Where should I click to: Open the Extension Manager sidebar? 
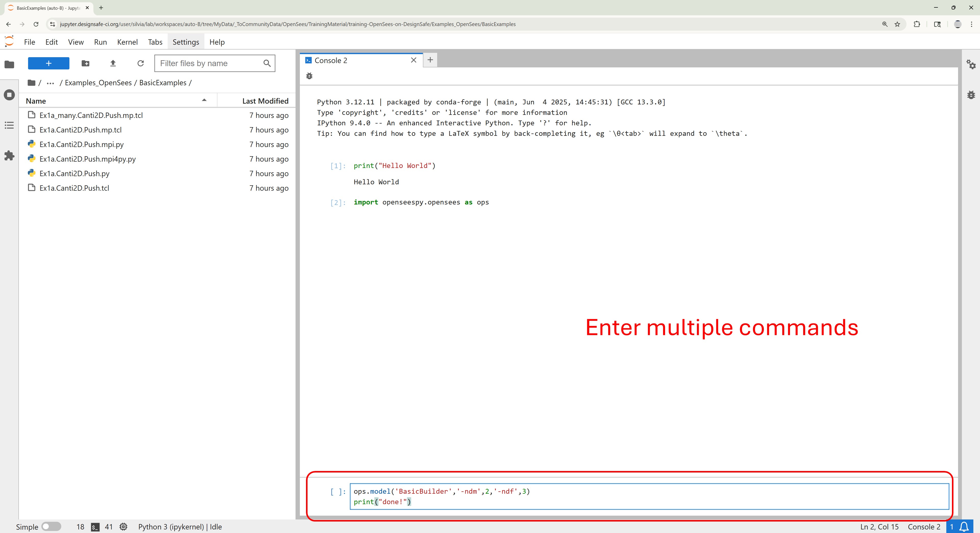(x=9, y=156)
